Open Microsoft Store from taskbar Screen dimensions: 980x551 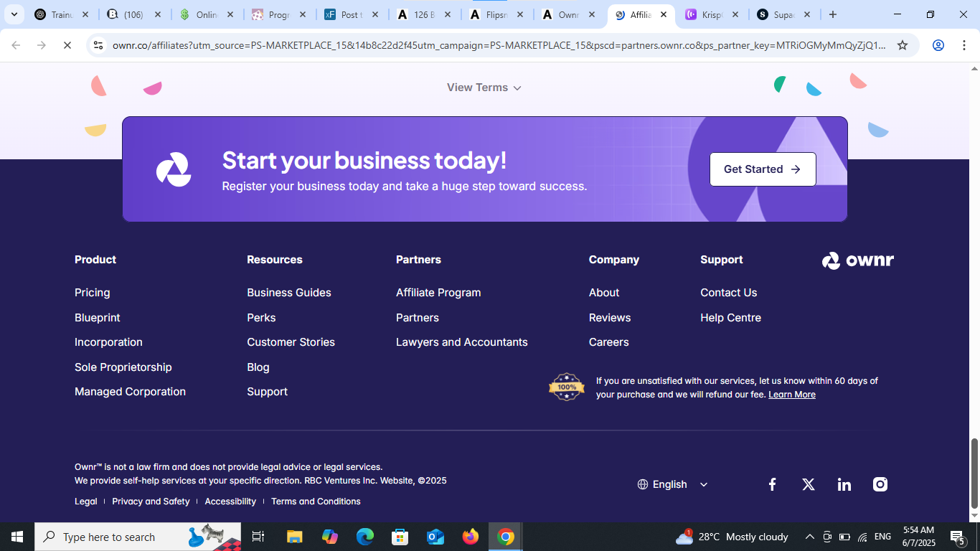[400, 537]
